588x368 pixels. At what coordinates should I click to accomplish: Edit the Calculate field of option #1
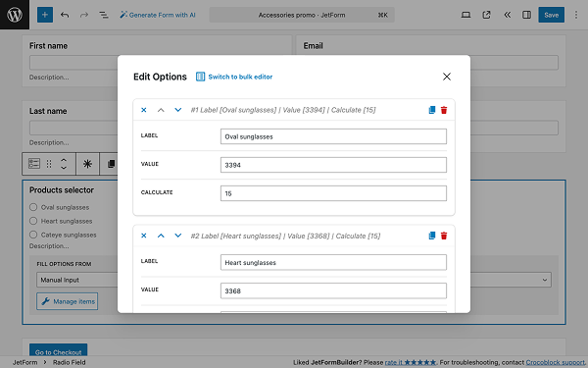(x=333, y=193)
